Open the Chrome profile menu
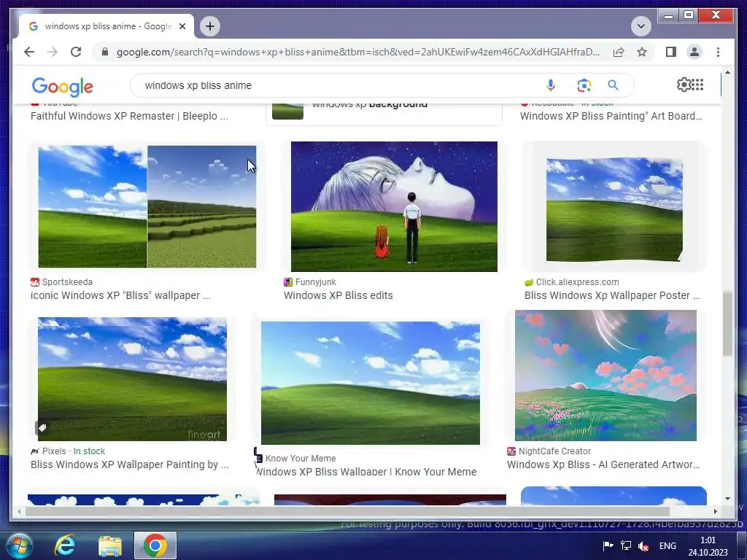The image size is (747, 560). pyautogui.click(x=694, y=52)
